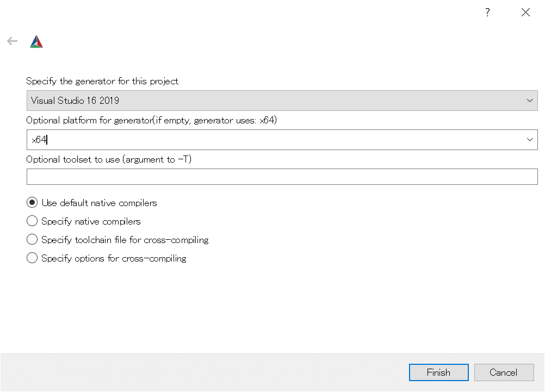This screenshot has height=392, width=545.
Task: Expand the optional platform x64 combo box arrow
Action: (x=529, y=140)
